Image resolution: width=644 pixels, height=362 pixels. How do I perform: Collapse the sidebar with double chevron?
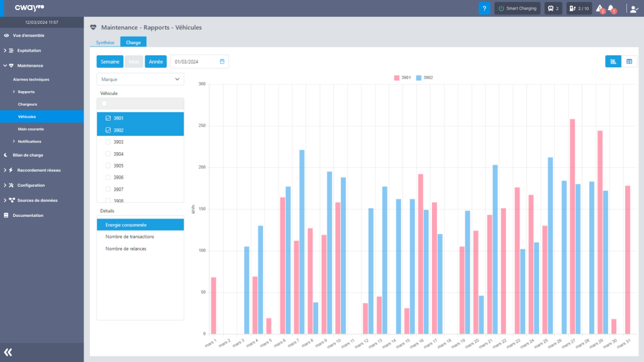click(x=8, y=353)
